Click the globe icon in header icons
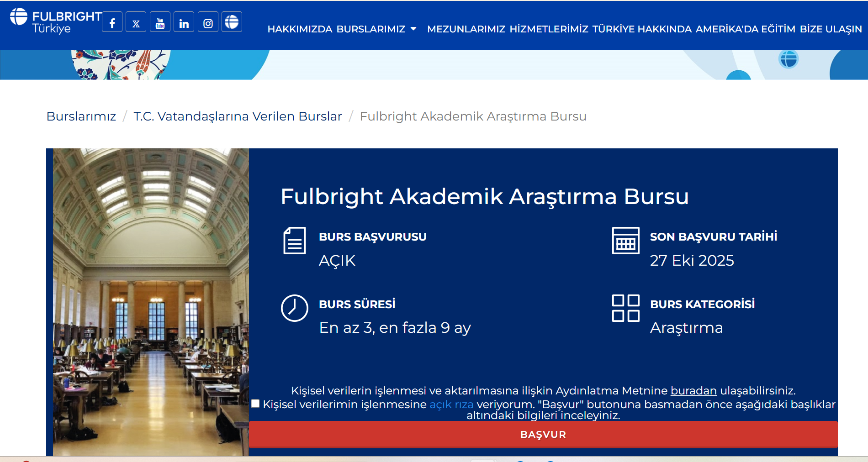 [232, 22]
